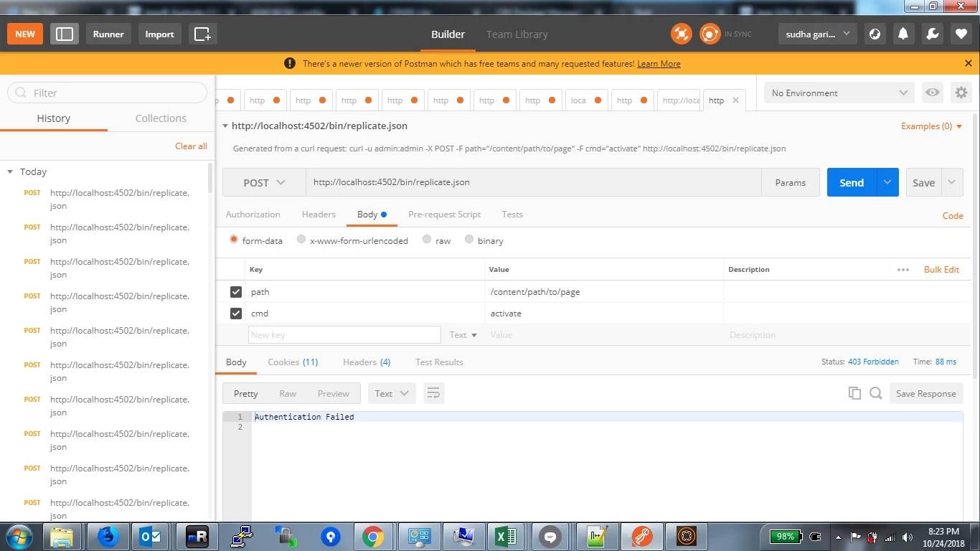Open the Runner button

108,34
